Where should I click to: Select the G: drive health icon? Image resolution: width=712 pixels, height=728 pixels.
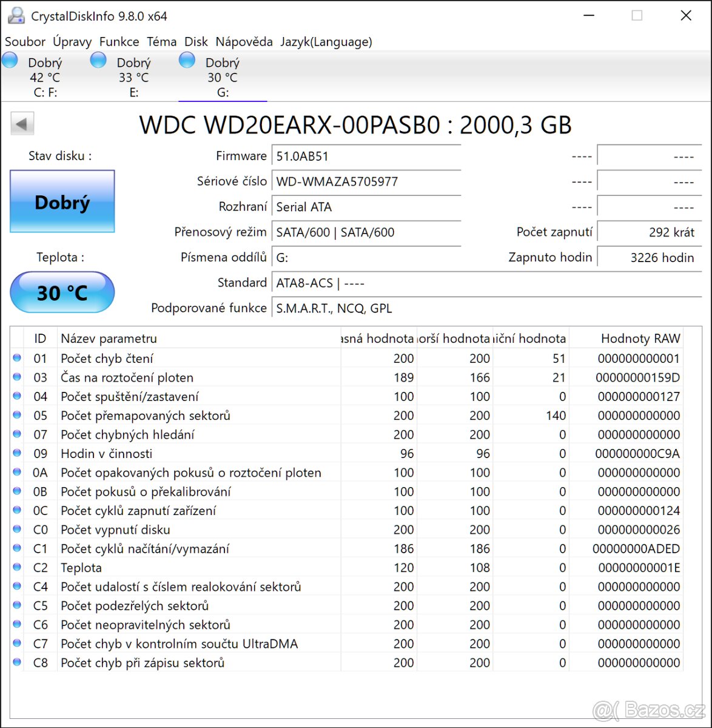(187, 60)
